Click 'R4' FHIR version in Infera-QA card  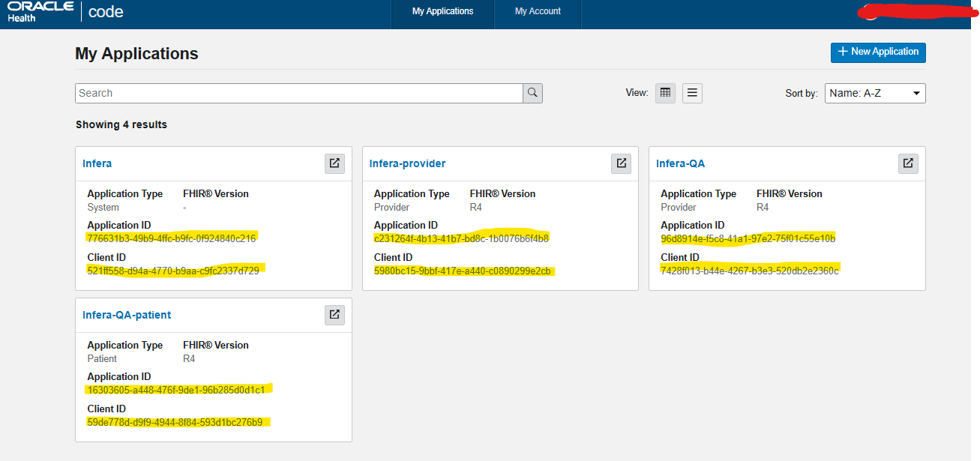click(x=763, y=207)
